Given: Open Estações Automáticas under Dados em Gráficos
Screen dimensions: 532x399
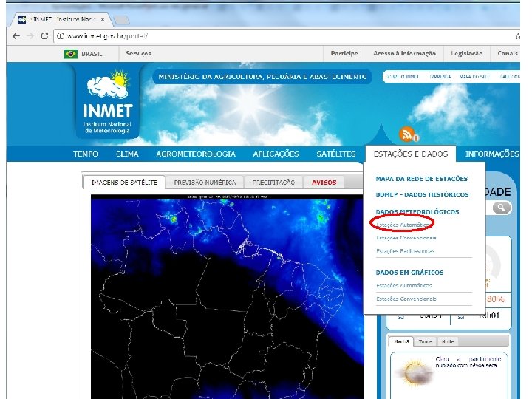Looking at the screenshot, I should pos(403,286).
